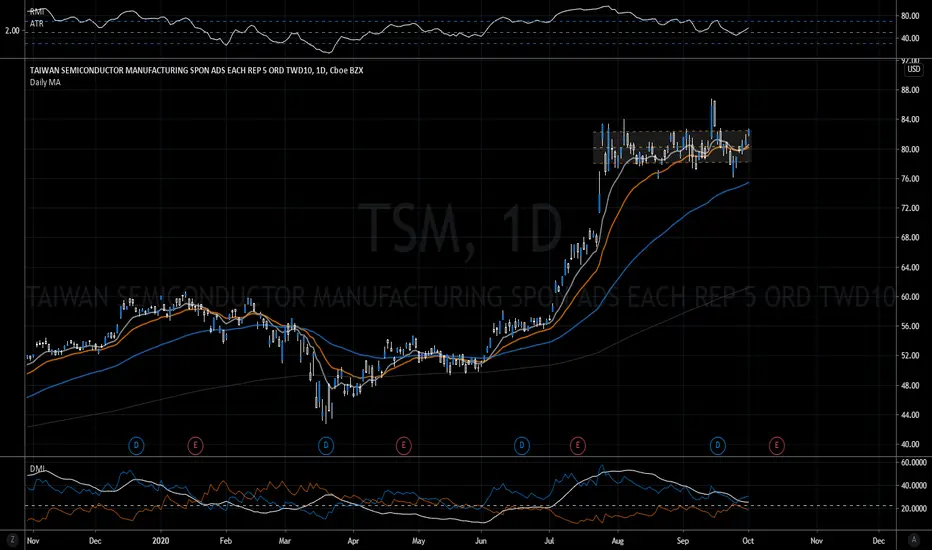This screenshot has height=550, width=932.
Task: Click the 64.00 price scale label
Action: click(x=910, y=268)
